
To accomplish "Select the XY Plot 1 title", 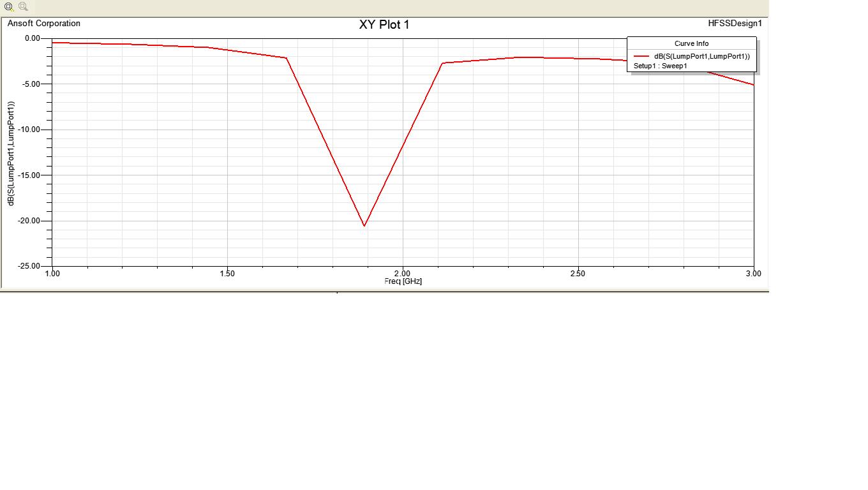I will point(384,25).
